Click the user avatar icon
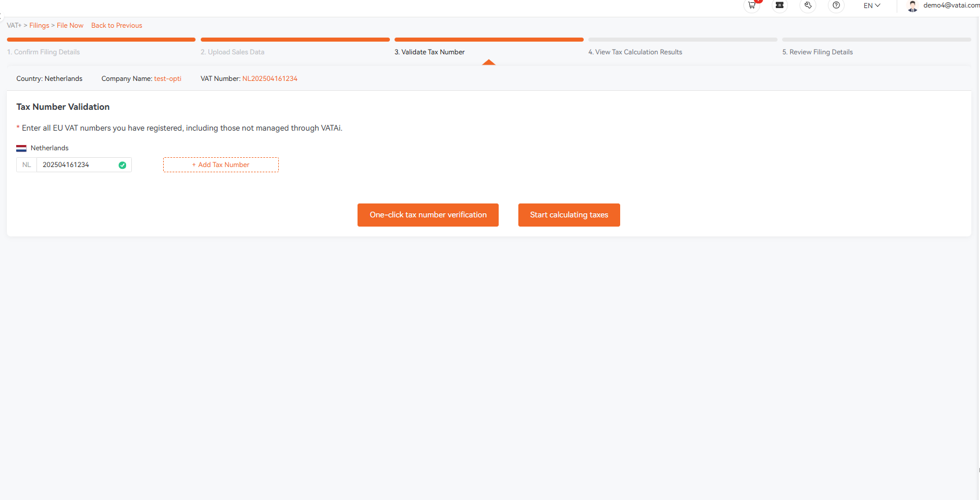 (x=912, y=6)
